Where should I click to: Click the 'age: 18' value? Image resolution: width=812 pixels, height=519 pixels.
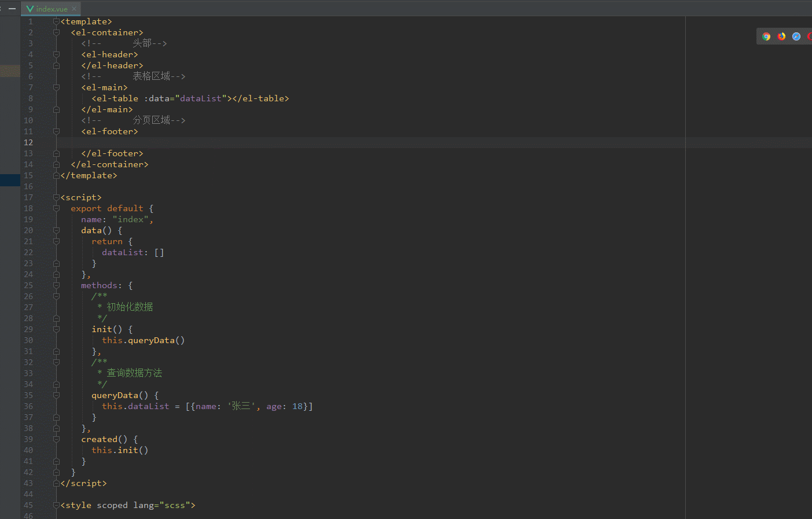pos(285,406)
